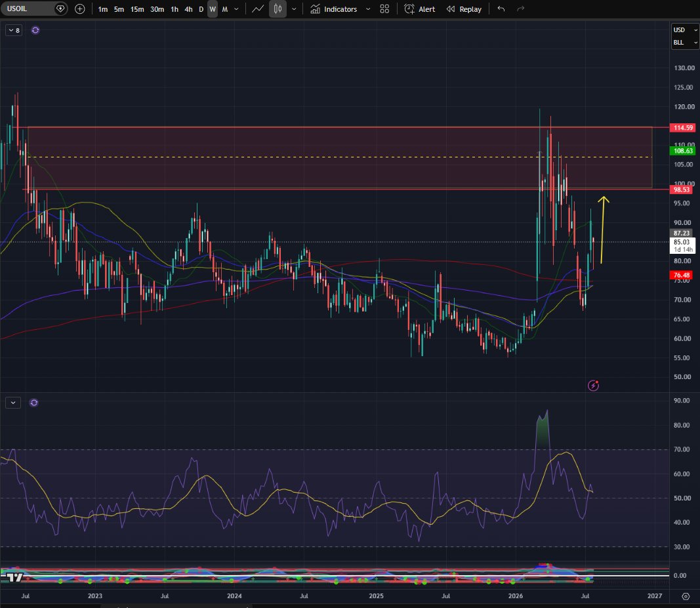
Task: Select the 5m timeframe
Action: 119,9
